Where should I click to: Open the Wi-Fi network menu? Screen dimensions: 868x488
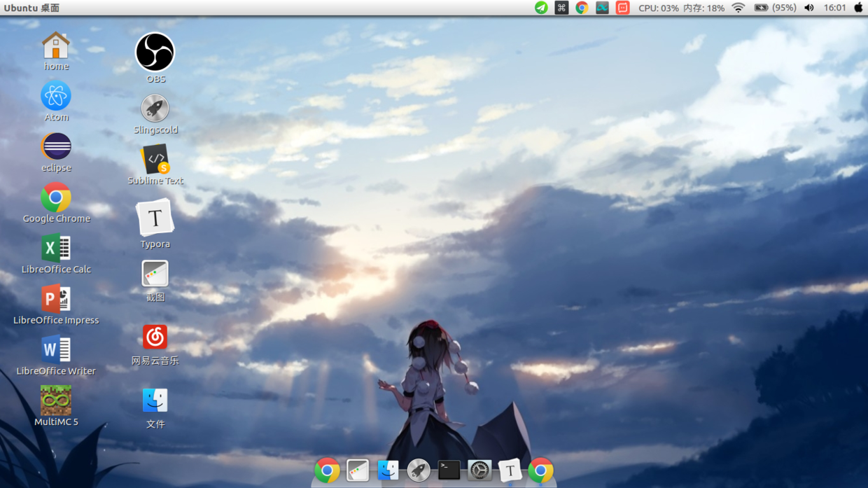(738, 8)
